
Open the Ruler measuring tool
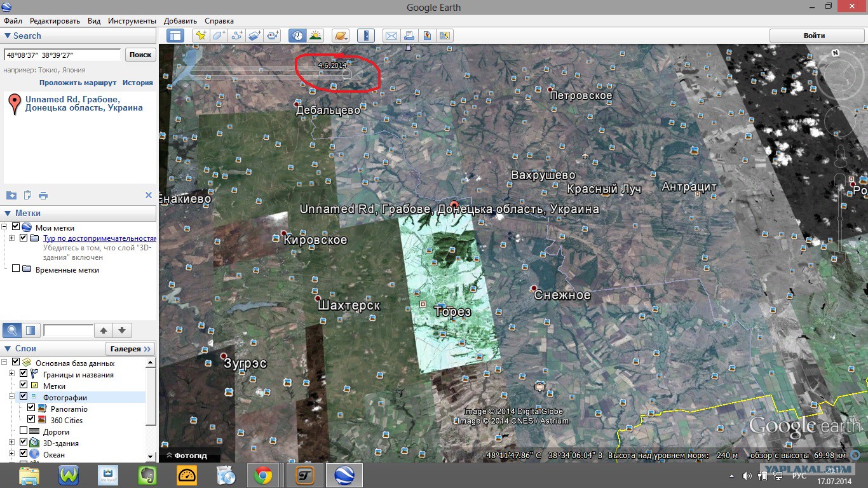click(365, 36)
